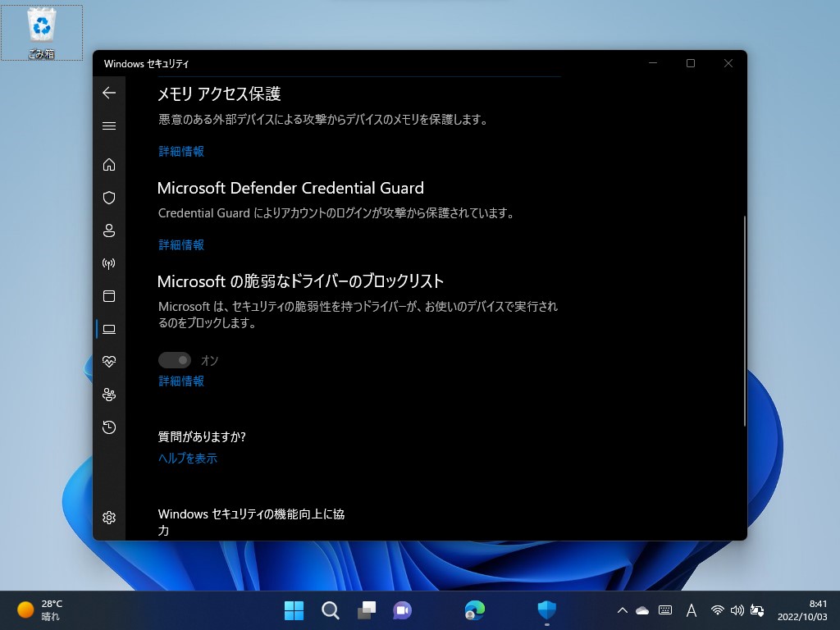Screen dimensions: 840x630
Task: Open Device performance & health icon
Action: pyautogui.click(x=109, y=361)
